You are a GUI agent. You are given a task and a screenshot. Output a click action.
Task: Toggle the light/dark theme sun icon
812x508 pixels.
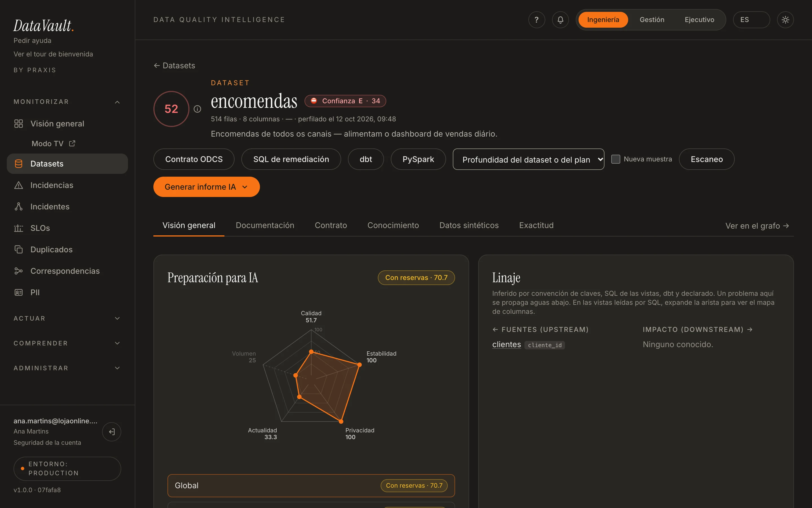[x=785, y=20]
